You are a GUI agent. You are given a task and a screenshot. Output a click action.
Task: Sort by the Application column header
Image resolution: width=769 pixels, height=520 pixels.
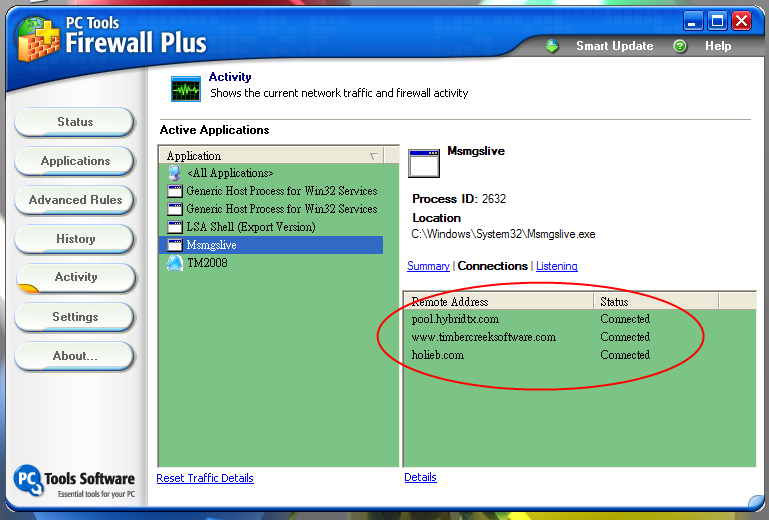tap(272, 156)
